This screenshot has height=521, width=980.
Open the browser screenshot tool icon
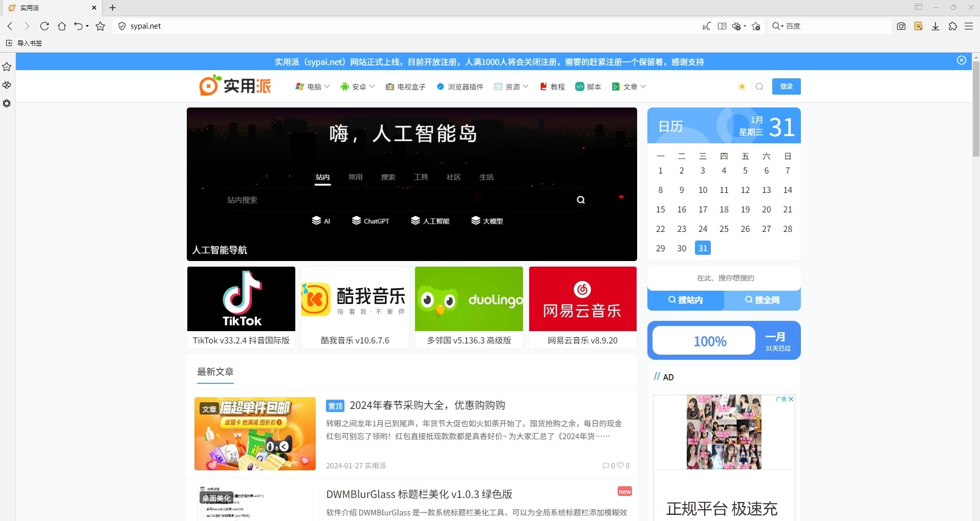[x=901, y=26]
